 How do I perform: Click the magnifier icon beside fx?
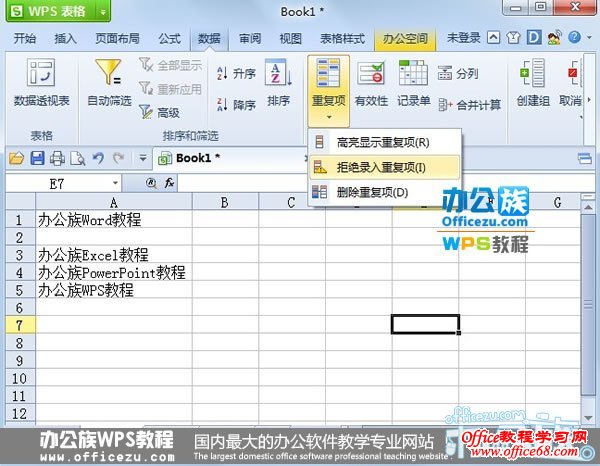tap(152, 183)
